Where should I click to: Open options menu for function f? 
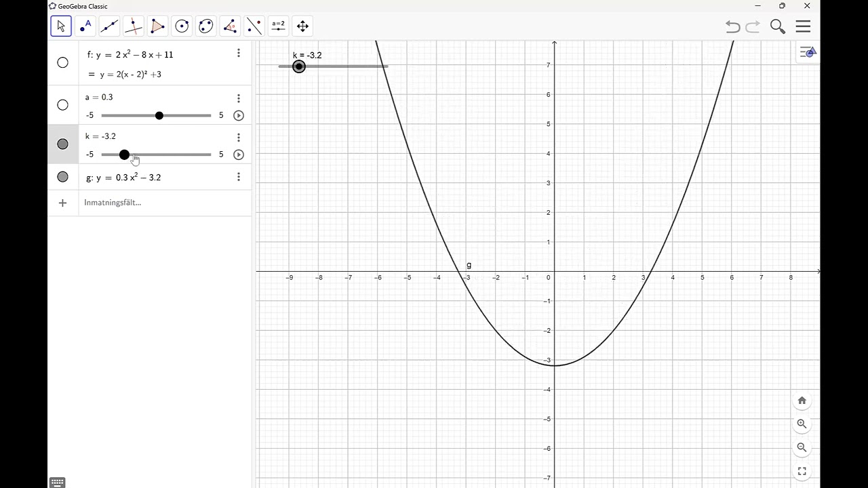(x=239, y=53)
